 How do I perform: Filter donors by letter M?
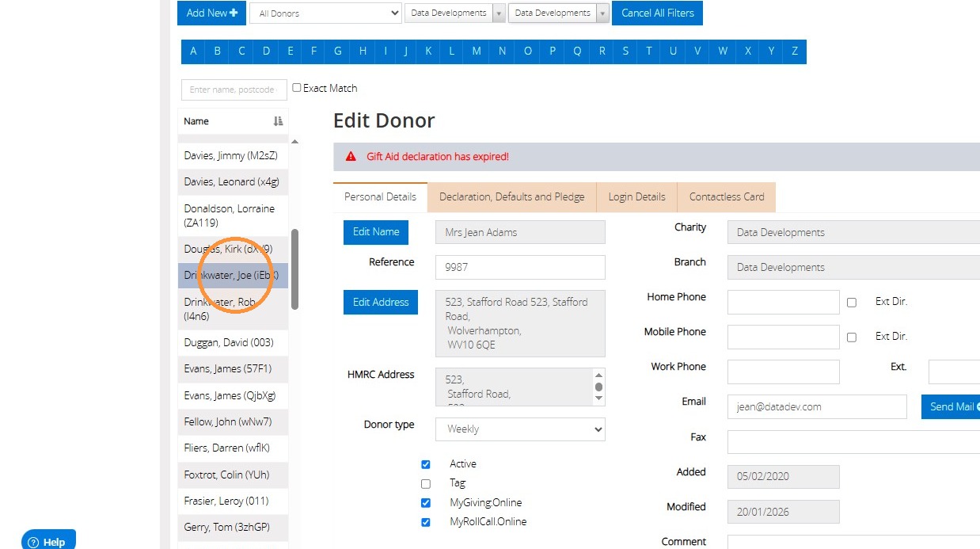477,51
